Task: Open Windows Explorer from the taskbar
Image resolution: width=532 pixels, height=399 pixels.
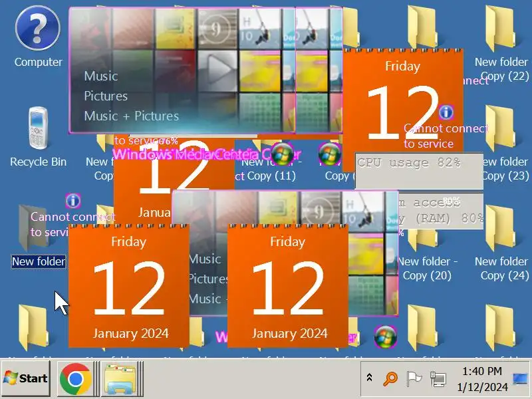Action: click(120, 378)
